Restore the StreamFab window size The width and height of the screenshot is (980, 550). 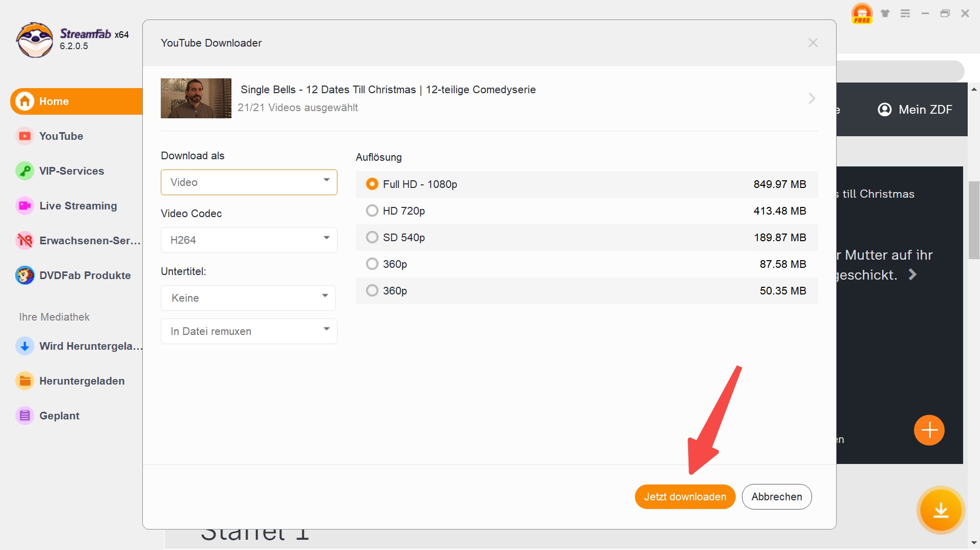tap(945, 13)
